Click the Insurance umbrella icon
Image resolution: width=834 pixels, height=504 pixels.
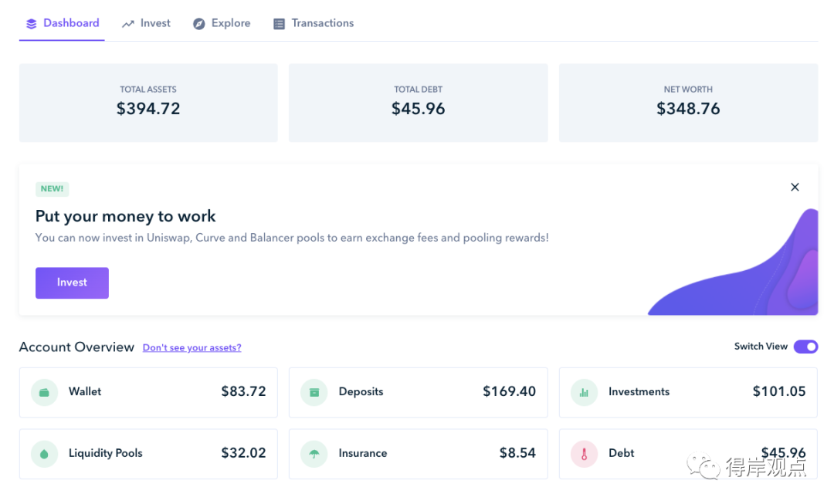click(x=314, y=454)
